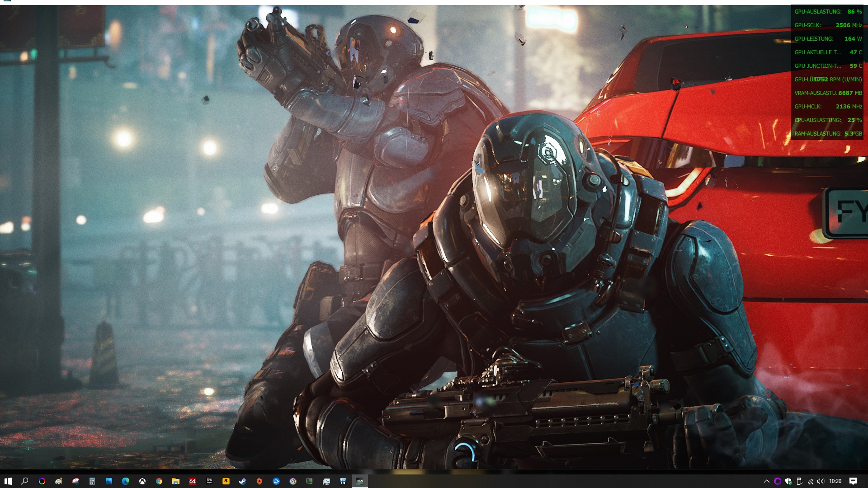Open the Photos app icon

pyautogui.click(x=109, y=481)
